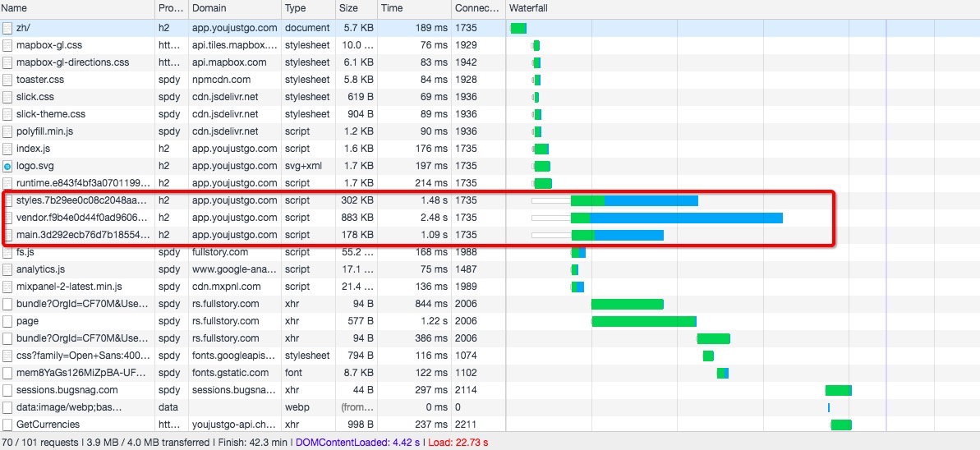Click the file icon beside index.js
The width and height of the screenshot is (980, 450).
[x=7, y=149]
